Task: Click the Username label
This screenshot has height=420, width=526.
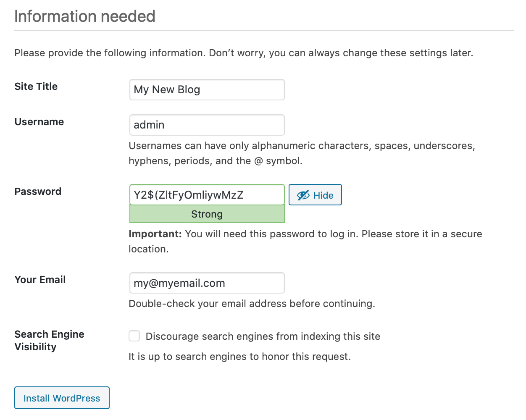Action: coord(39,122)
